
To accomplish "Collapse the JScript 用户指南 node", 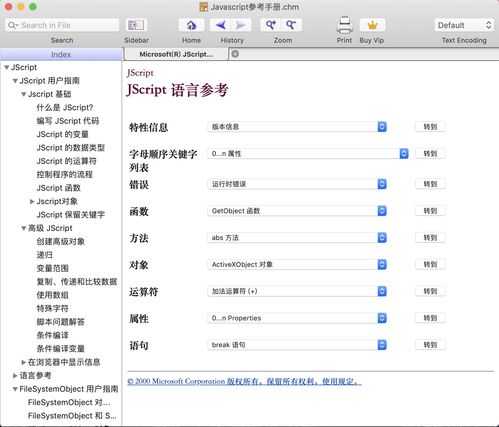I will coord(15,81).
